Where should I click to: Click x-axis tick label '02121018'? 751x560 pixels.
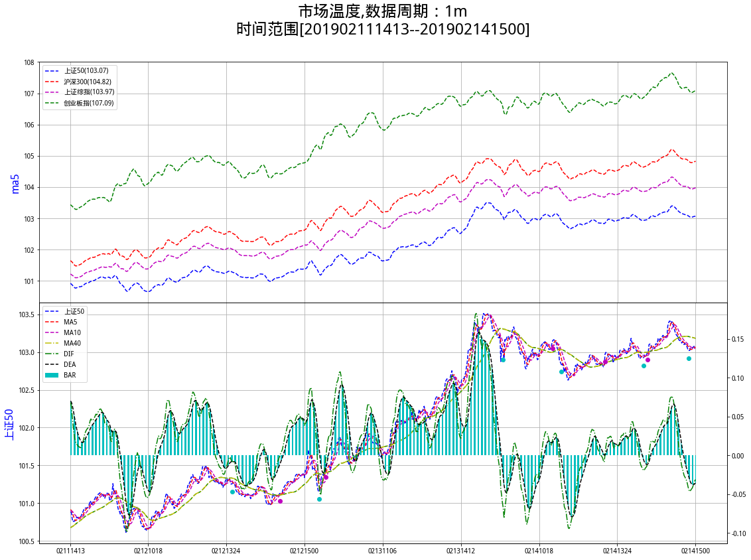click(148, 551)
